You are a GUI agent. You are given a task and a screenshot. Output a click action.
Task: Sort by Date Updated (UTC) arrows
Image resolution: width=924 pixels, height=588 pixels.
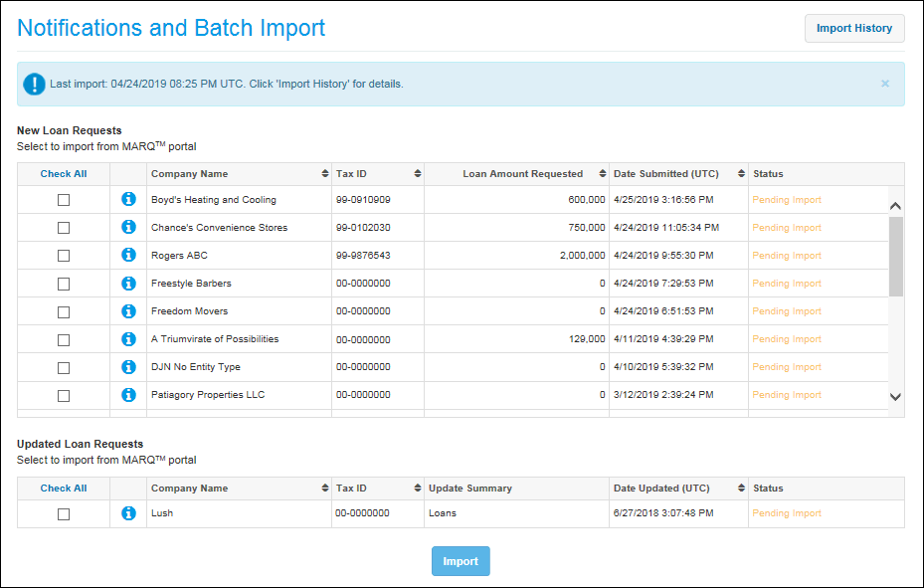click(741, 488)
